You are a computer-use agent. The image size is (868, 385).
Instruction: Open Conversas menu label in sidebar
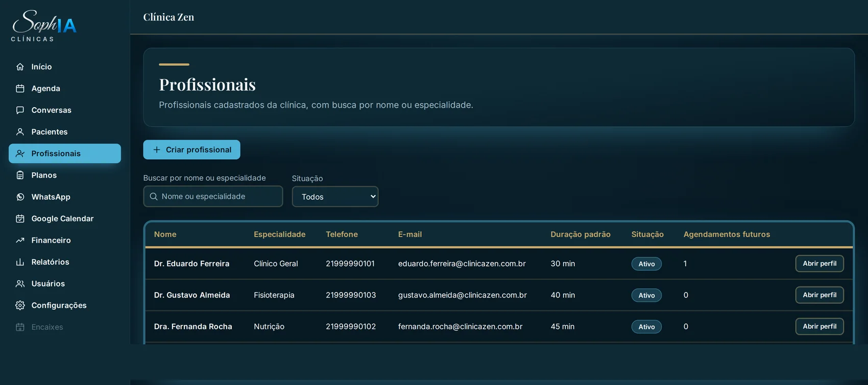tap(51, 110)
